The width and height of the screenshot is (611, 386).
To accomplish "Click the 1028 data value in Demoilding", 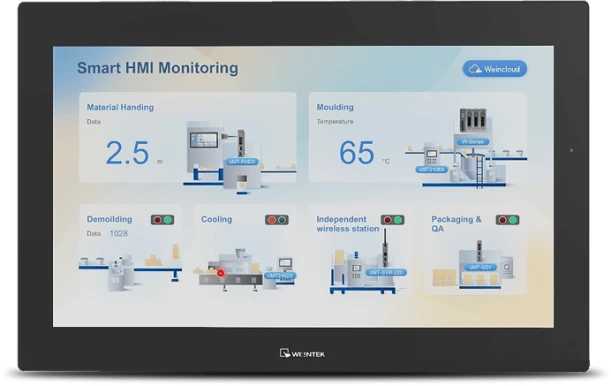I will 118,234.
